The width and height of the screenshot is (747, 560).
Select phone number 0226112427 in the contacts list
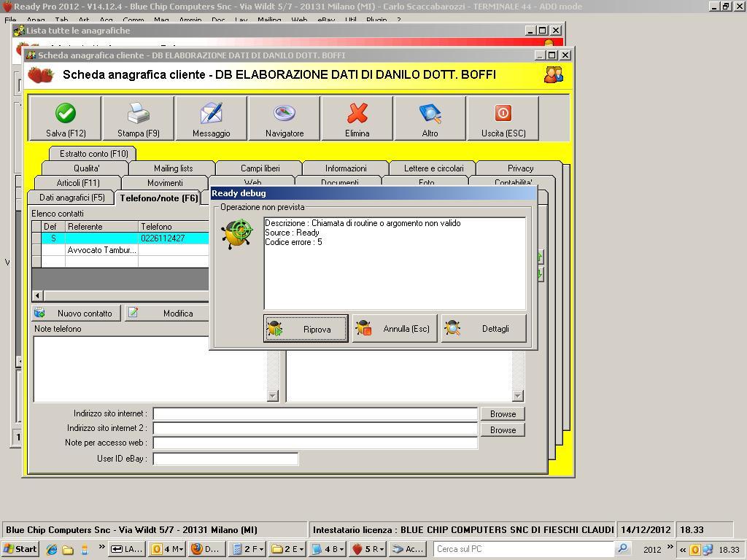point(163,238)
